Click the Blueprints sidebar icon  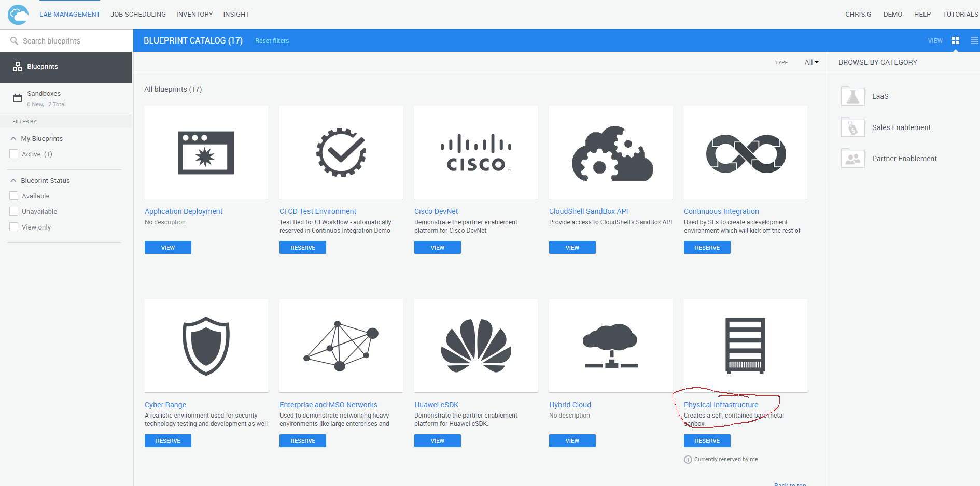coord(18,66)
